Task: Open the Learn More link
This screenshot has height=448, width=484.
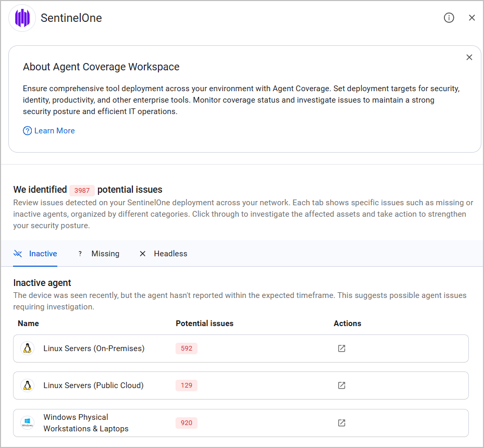Action: tap(54, 131)
